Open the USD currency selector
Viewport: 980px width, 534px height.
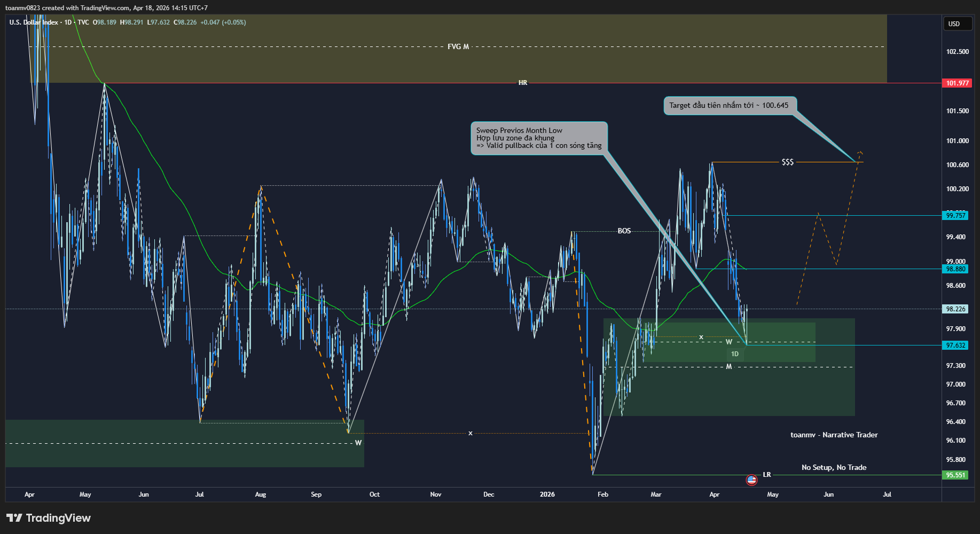coord(957,23)
